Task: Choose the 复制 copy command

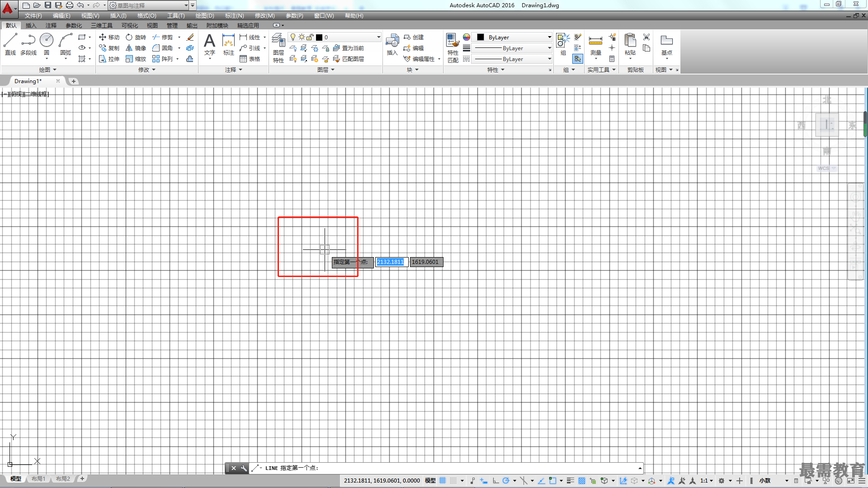Action: click(x=109, y=48)
